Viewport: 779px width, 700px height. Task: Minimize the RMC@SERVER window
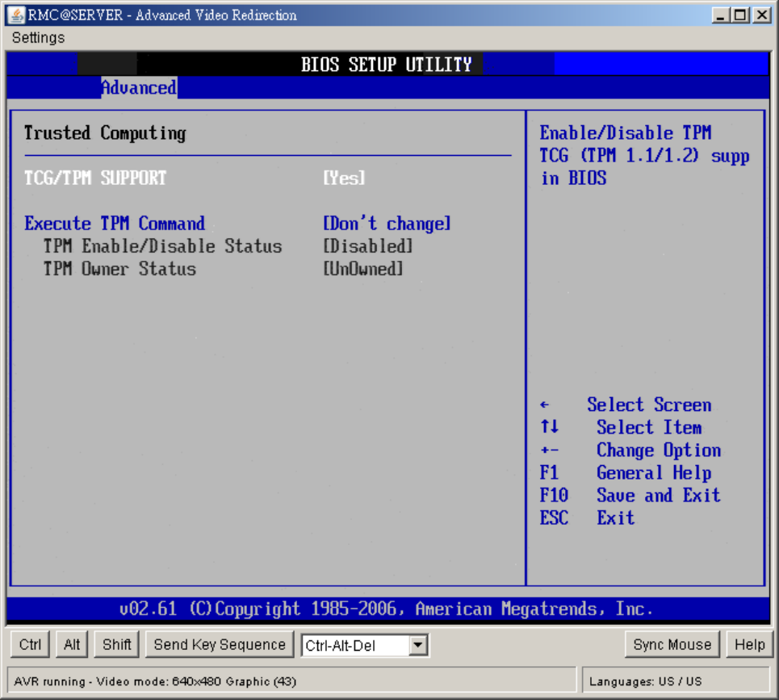[721, 15]
